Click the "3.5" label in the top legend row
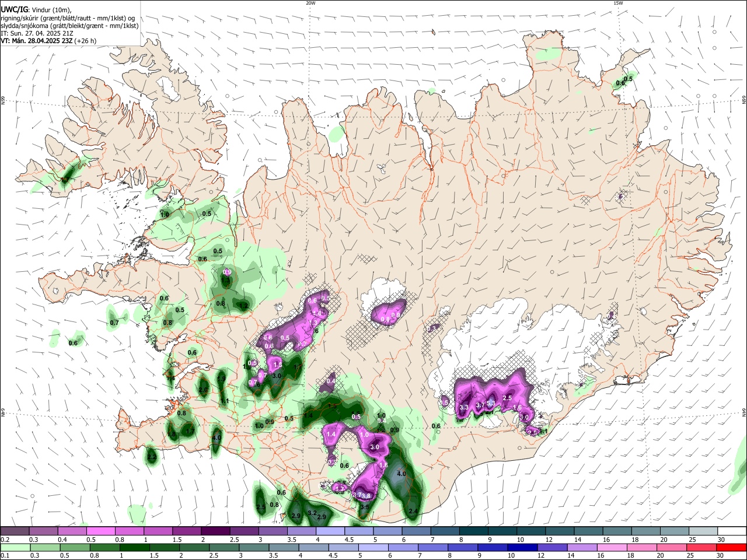 (292, 540)
